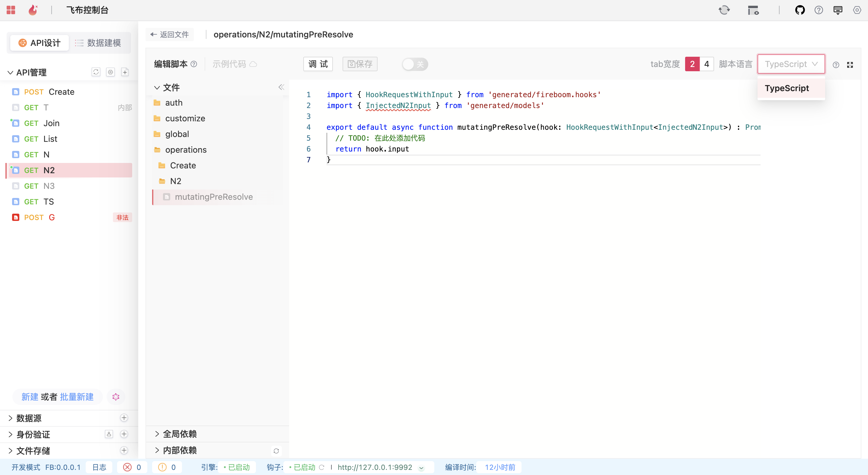Open the GitHub icon link
Screen dimensions: 868x475
point(799,10)
